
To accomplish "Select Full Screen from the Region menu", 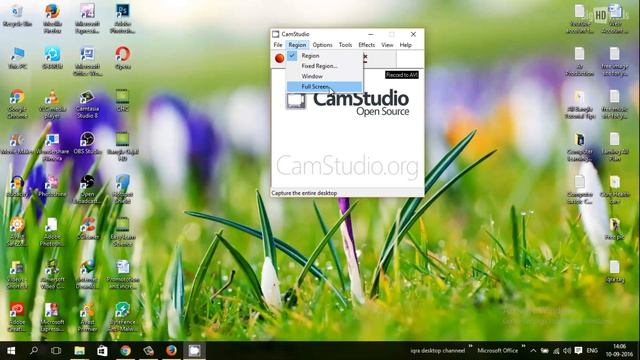I will (324, 87).
